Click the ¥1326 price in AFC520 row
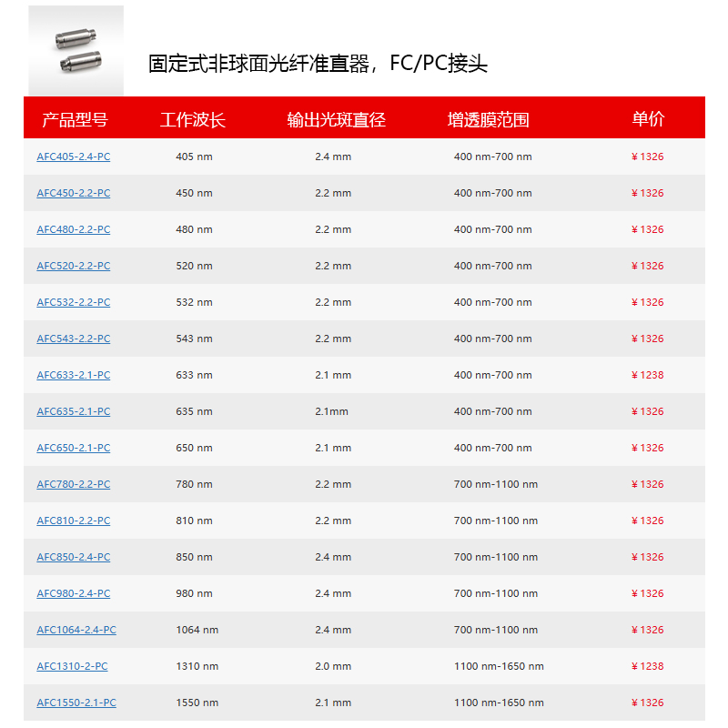The image size is (728, 728). 647,266
